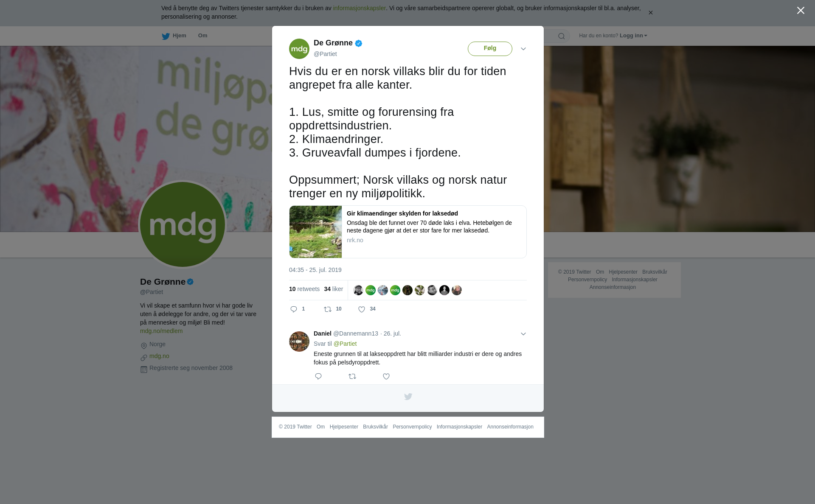
Task: Follow De Grønne with Følg button
Action: point(490,48)
